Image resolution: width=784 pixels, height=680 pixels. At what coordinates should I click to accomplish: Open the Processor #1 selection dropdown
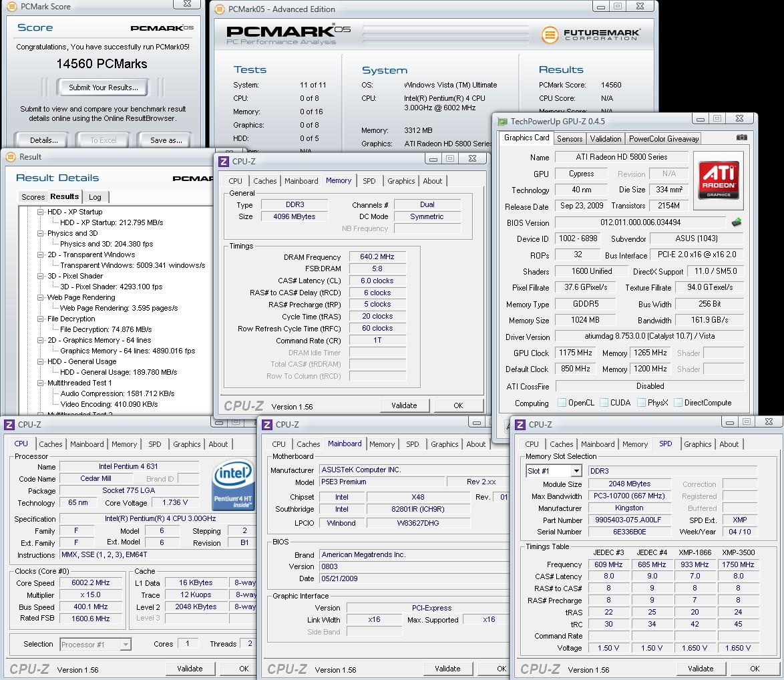tap(126, 645)
